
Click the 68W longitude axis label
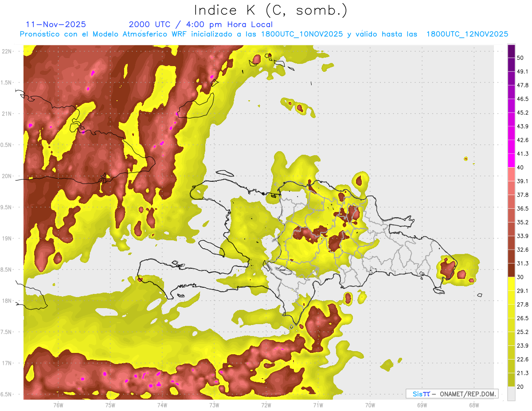pyautogui.click(x=473, y=404)
